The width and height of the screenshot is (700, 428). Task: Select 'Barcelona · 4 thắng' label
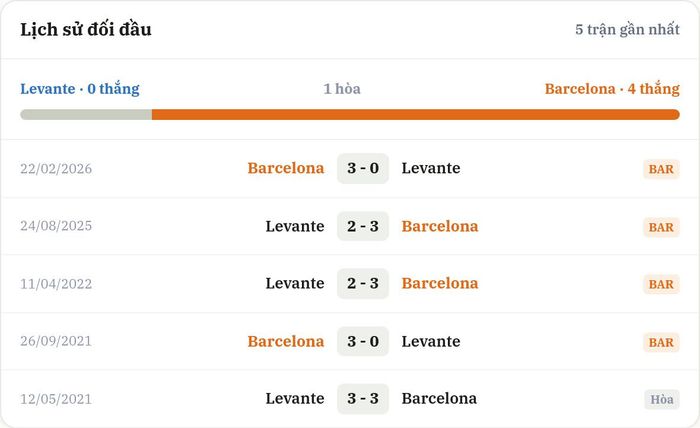pyautogui.click(x=612, y=89)
